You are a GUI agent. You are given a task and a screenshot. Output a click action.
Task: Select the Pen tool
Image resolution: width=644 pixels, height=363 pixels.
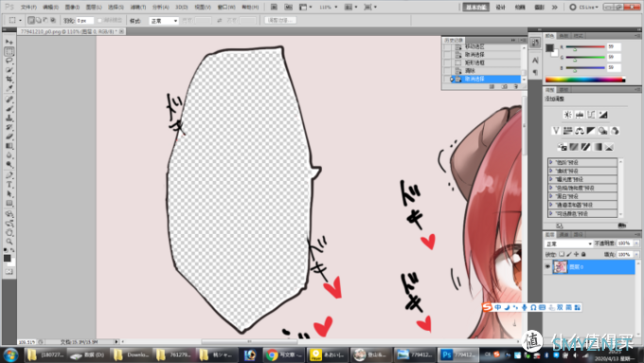(9, 175)
